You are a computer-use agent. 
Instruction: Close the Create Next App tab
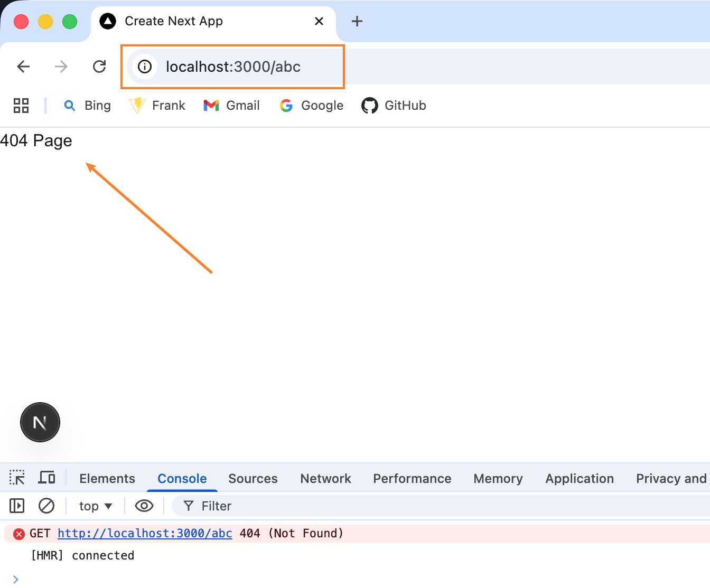[319, 21]
